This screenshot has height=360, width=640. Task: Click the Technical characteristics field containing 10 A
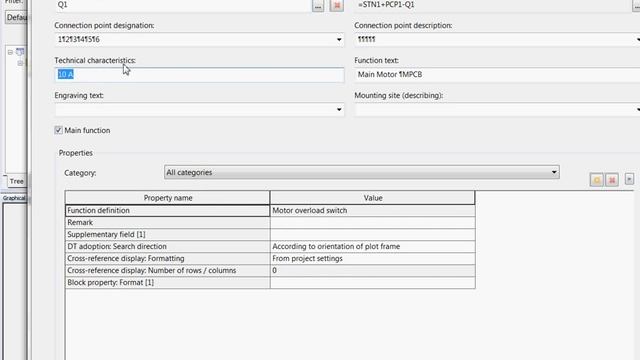pos(199,75)
